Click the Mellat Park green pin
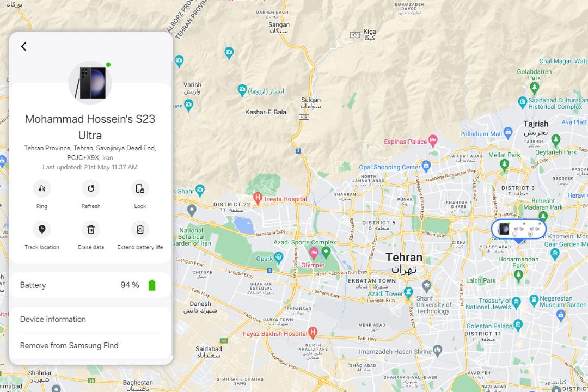This screenshot has height=392, width=588. (504, 164)
